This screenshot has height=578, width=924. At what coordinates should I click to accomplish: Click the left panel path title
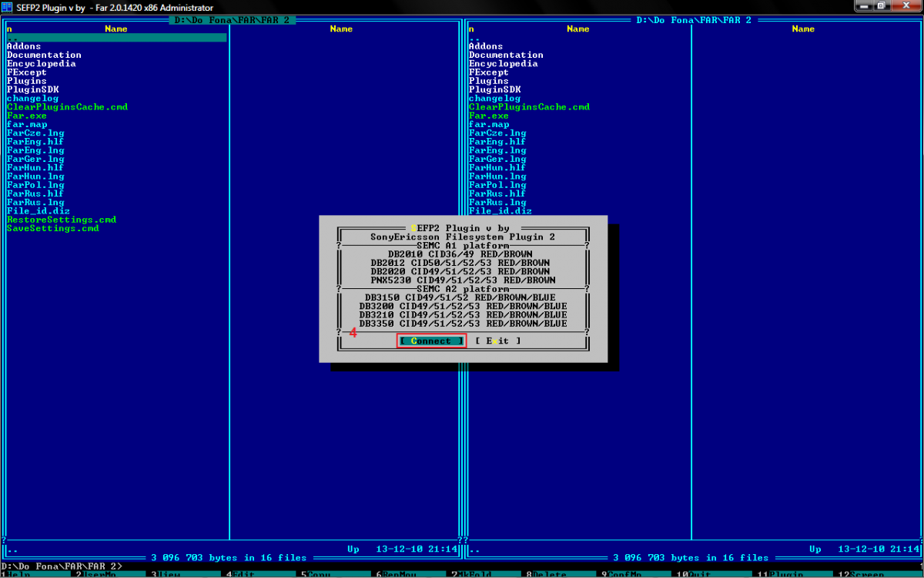pyautogui.click(x=232, y=20)
